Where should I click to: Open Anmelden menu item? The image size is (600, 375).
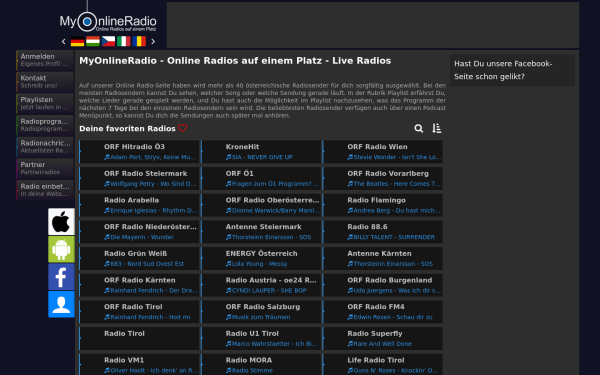(x=45, y=60)
